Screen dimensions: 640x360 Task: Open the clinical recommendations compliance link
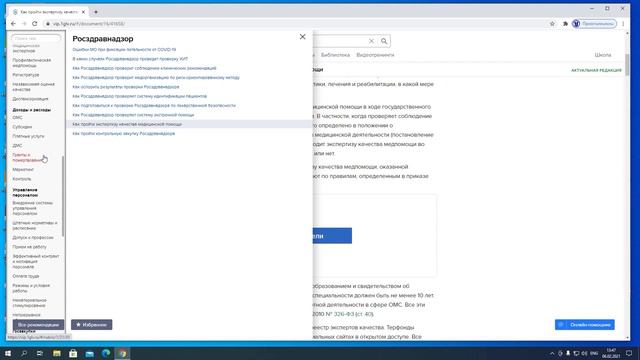pos(144,68)
